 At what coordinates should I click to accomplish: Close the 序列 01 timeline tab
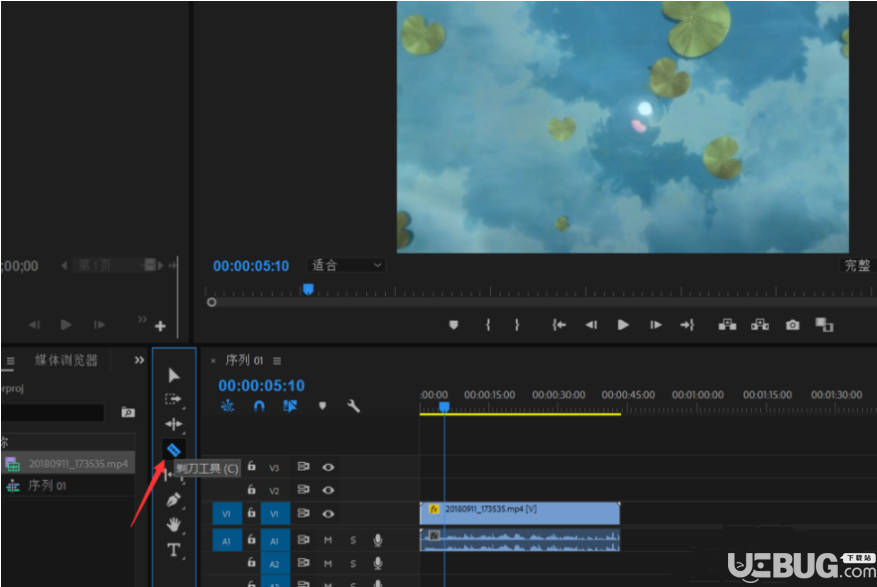[213, 361]
